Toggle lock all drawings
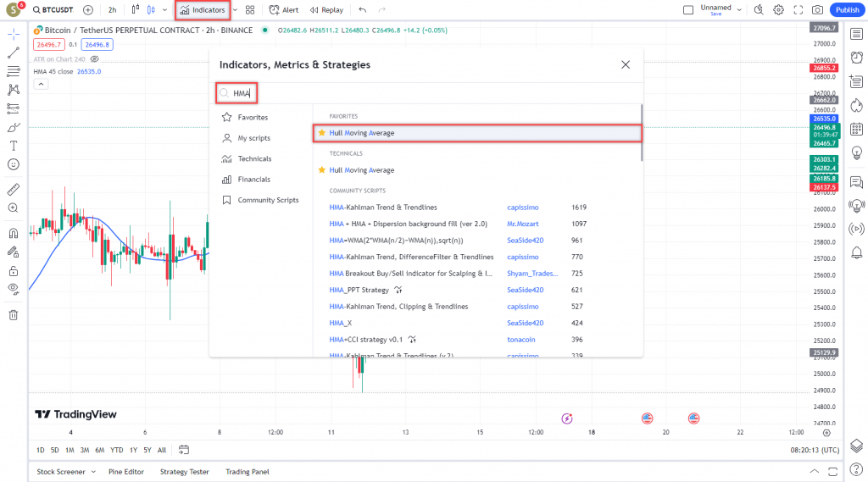This screenshot has width=868, height=482. [14, 271]
